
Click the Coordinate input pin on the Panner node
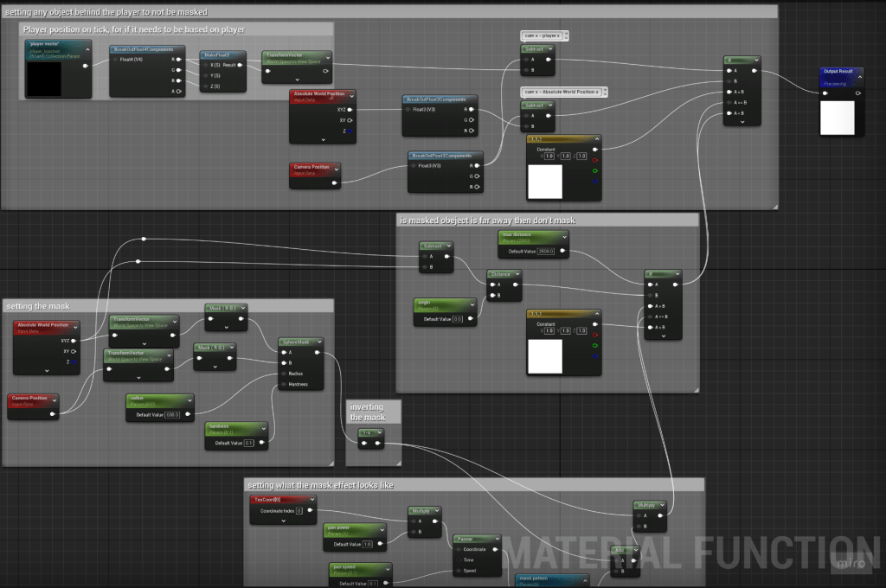tap(459, 549)
